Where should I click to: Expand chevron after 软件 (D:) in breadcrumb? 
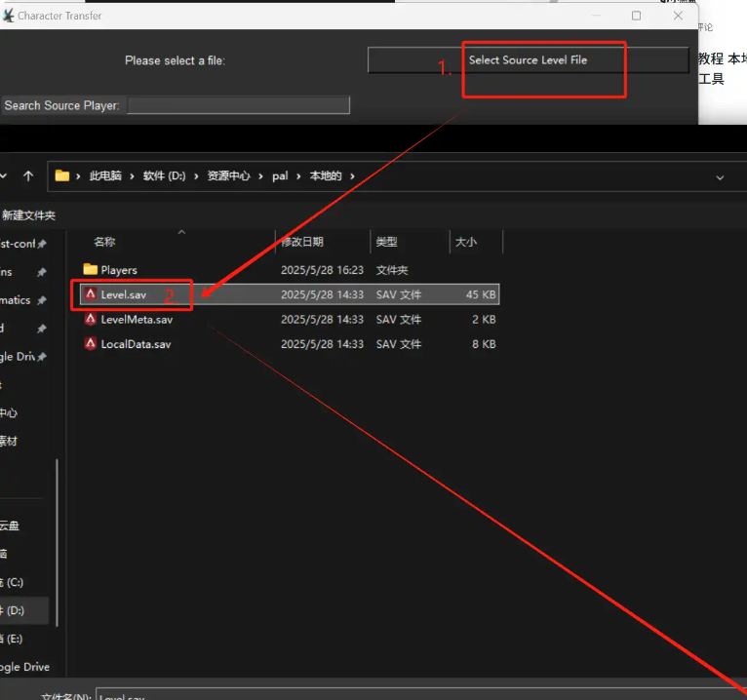pos(196,176)
